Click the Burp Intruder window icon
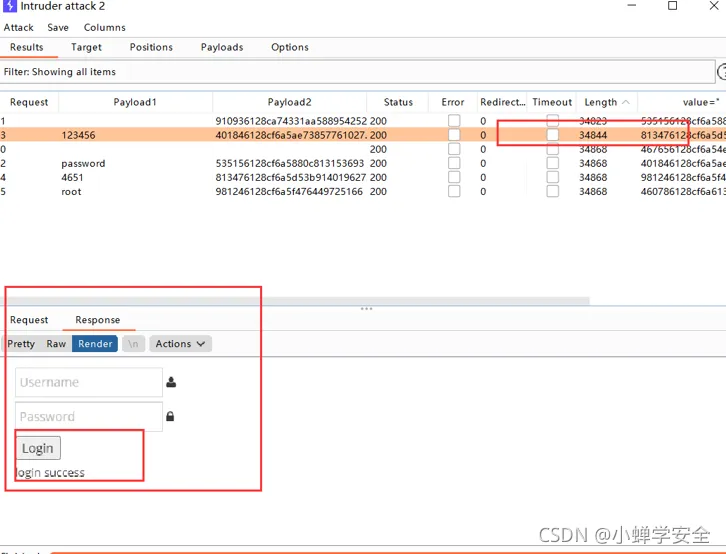 (x=9, y=6)
